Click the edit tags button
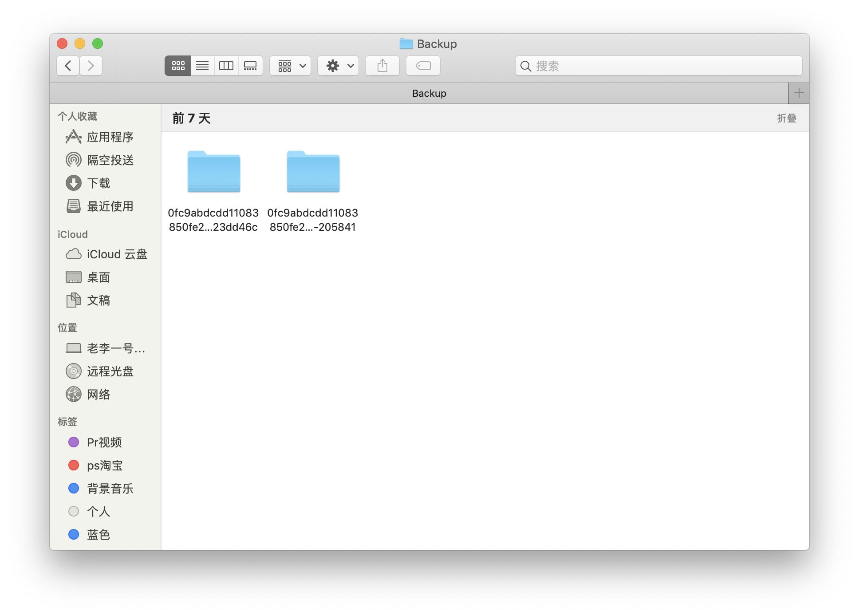This screenshot has width=859, height=616. click(423, 66)
